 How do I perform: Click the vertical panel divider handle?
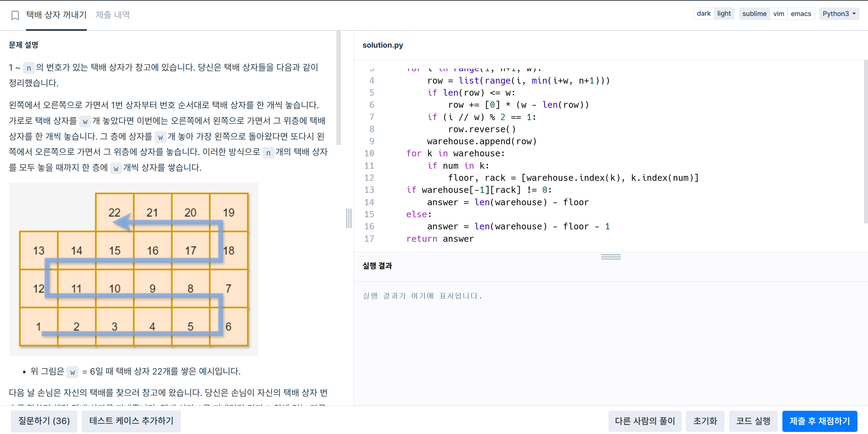349,218
